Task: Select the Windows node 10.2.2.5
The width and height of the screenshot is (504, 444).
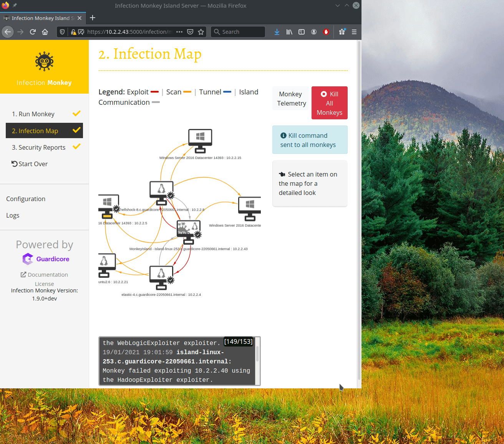Action: click(109, 206)
